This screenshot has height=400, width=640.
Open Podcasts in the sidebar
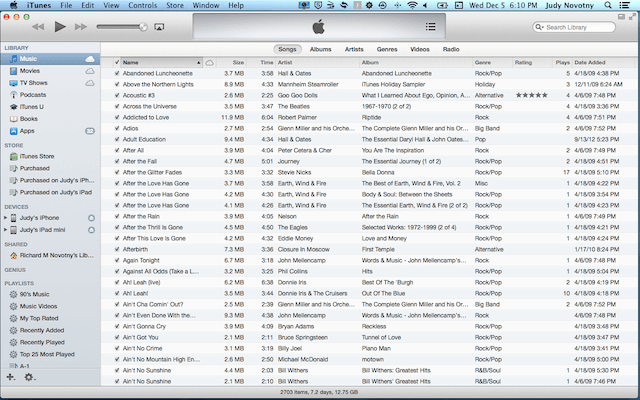50,95
